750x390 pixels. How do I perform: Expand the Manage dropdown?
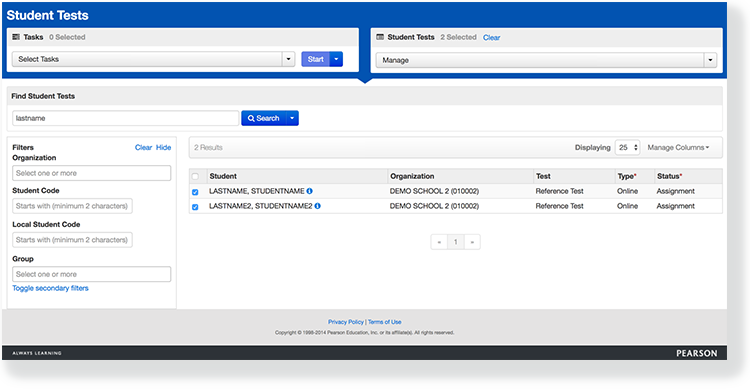pos(546,60)
